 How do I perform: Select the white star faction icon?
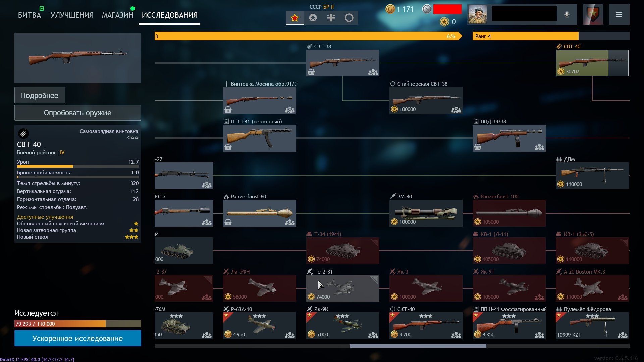coord(313,18)
